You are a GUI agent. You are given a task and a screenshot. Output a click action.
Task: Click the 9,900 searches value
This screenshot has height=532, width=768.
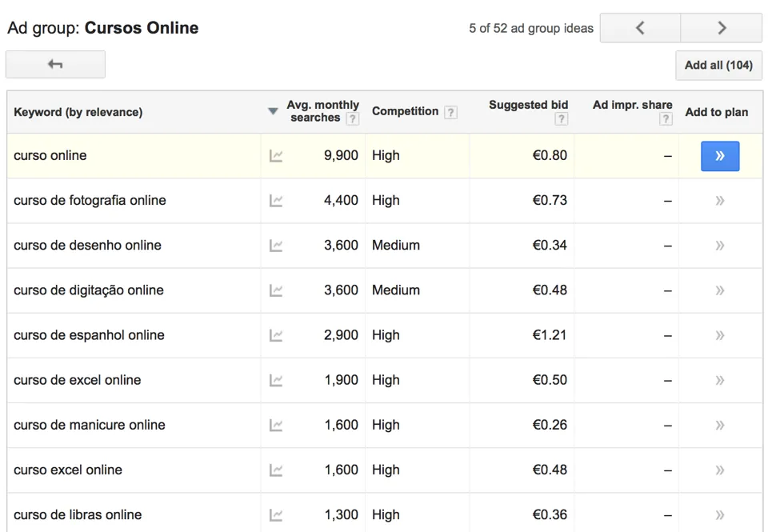[341, 156]
